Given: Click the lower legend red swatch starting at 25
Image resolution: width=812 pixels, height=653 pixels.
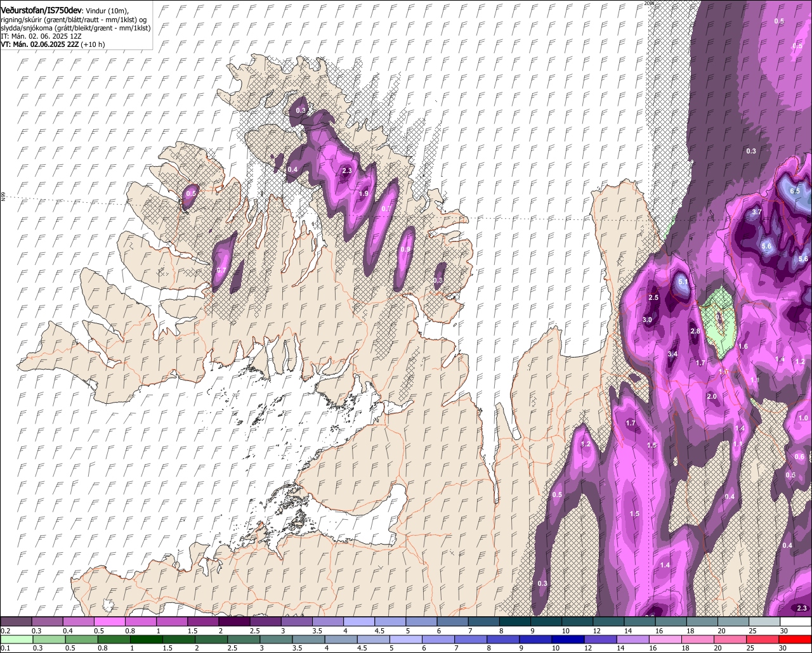Looking at the screenshot, I should (764, 640).
